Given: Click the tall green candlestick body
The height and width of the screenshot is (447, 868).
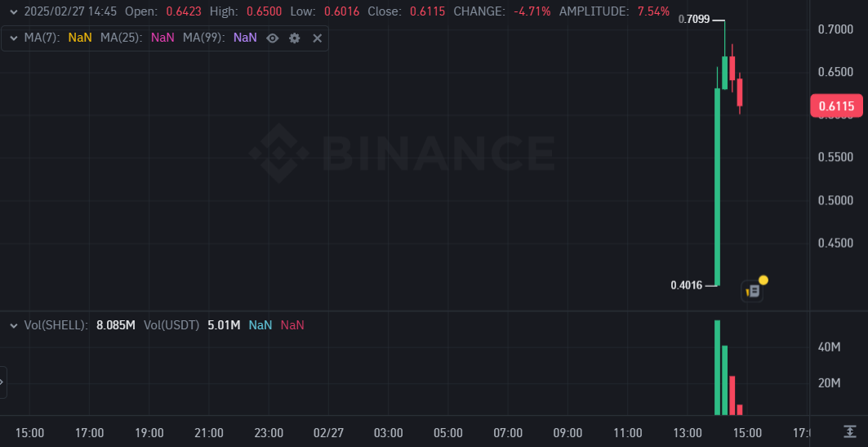Looking at the screenshot, I should (718, 186).
